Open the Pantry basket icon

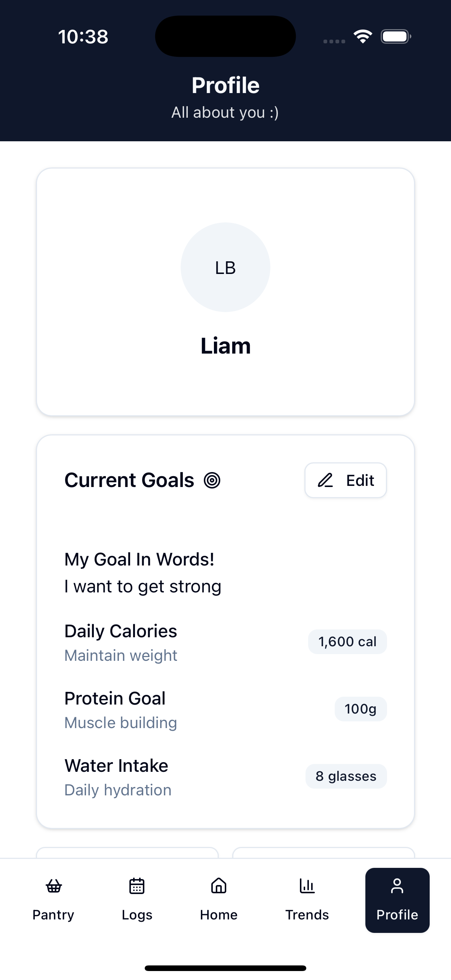point(53,886)
